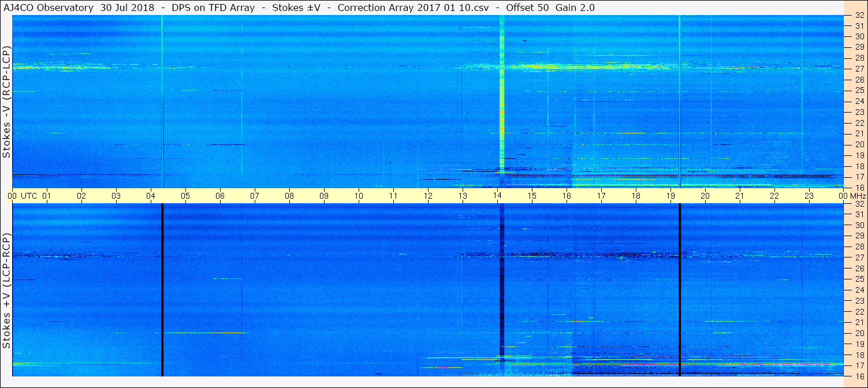
Task: Click the black vertical gap near 19 UTC
Action: 680,289
